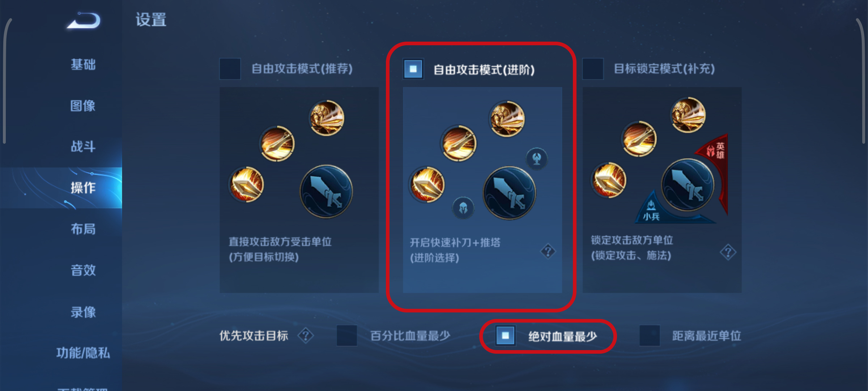Tap the 小兵 minion lock icon
868x391 pixels.
pyautogui.click(x=651, y=211)
